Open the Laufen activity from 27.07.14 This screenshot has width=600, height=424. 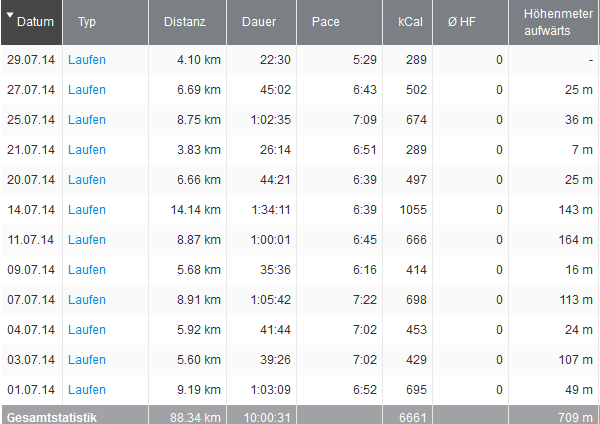click(x=87, y=90)
